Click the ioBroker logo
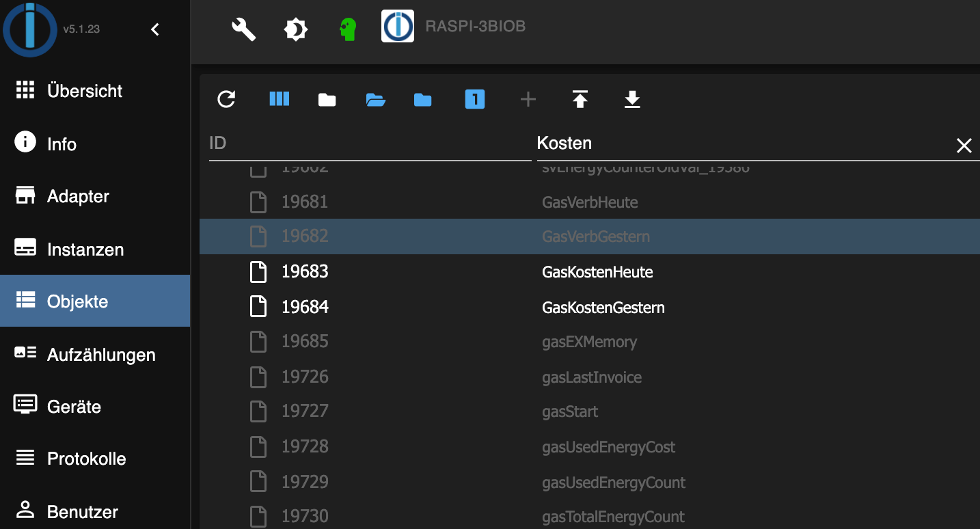The height and width of the screenshot is (529, 980). coord(29,29)
